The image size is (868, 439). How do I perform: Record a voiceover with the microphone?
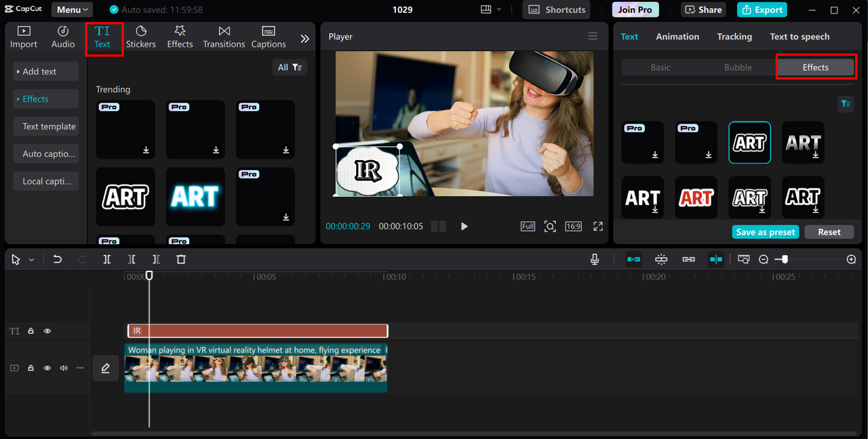pos(595,259)
